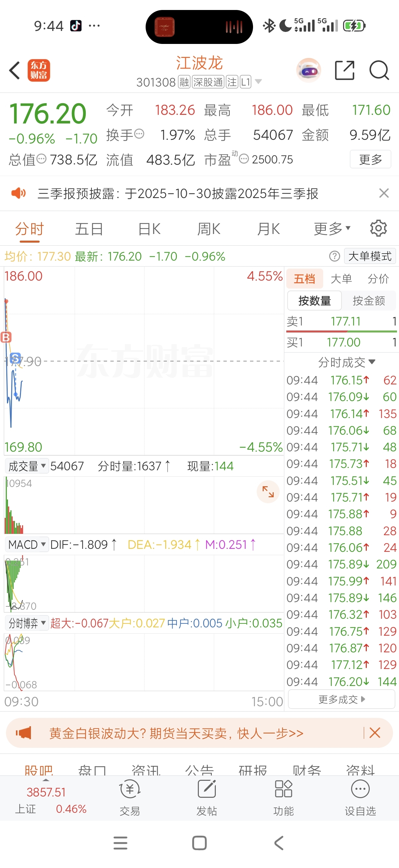The width and height of the screenshot is (399, 868).
Task: Expand the 更多 chart period dropdown
Action: 332,229
